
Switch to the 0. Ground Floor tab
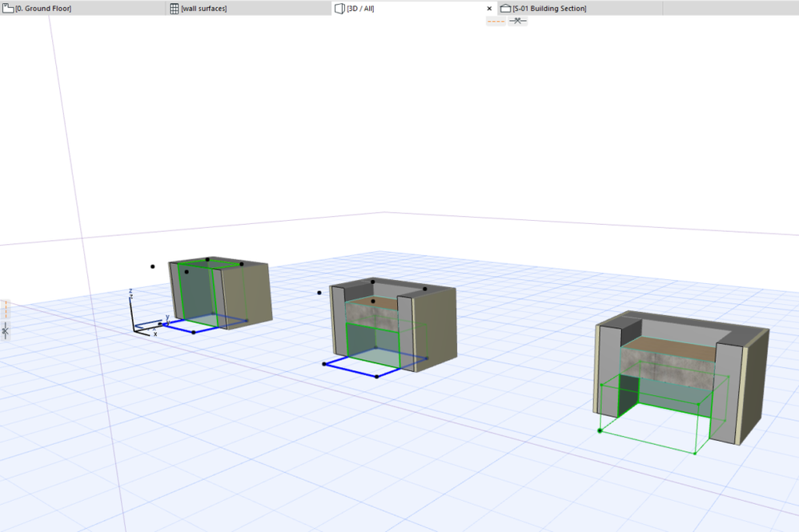coord(82,8)
